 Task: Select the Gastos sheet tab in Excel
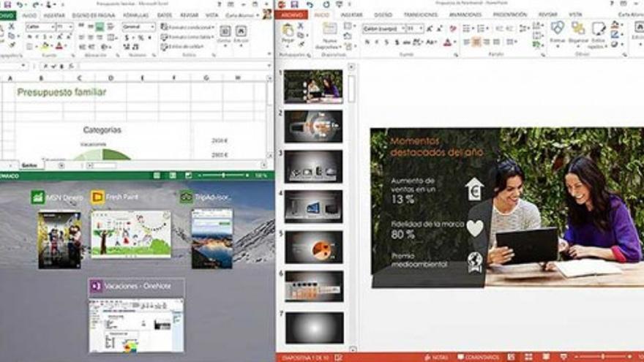click(x=29, y=165)
